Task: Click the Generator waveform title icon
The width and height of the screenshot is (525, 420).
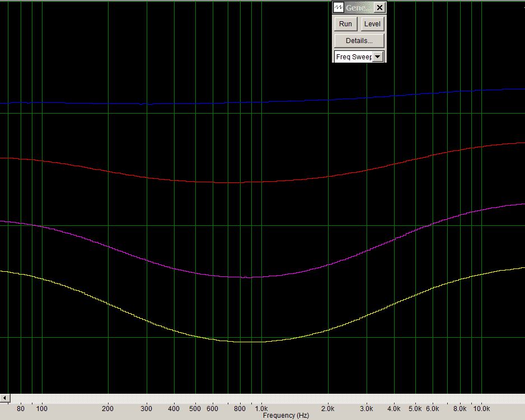Action: click(x=339, y=7)
